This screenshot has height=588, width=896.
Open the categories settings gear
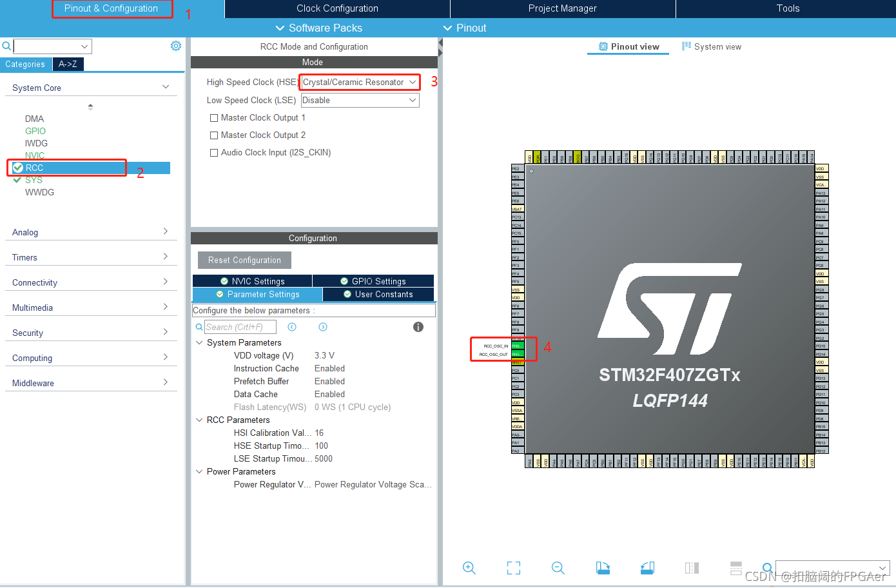coord(176,46)
